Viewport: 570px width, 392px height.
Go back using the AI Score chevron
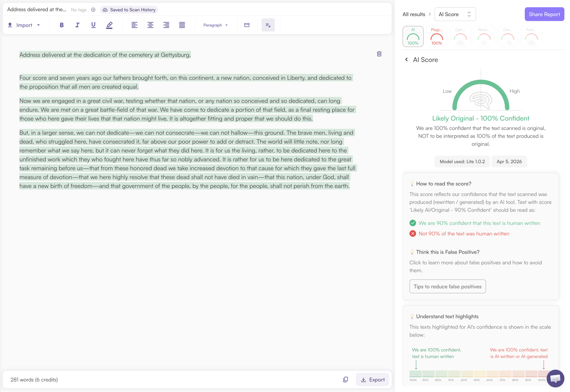pos(407,60)
